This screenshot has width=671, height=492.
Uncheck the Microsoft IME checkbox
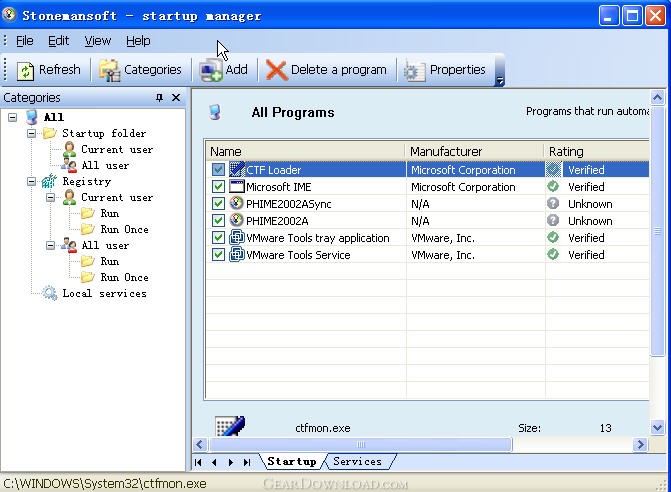click(218, 187)
